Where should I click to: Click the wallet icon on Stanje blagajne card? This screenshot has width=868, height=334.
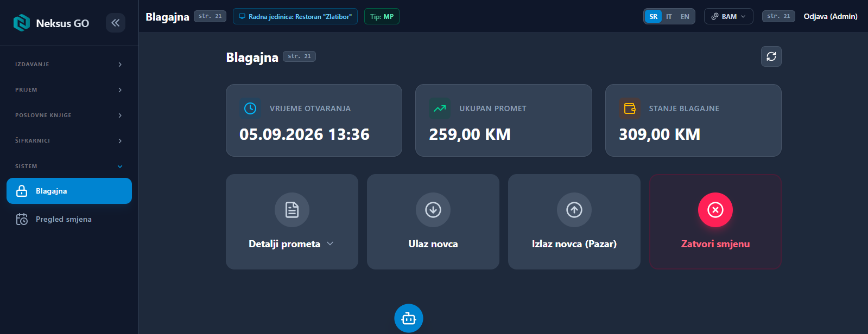point(630,108)
